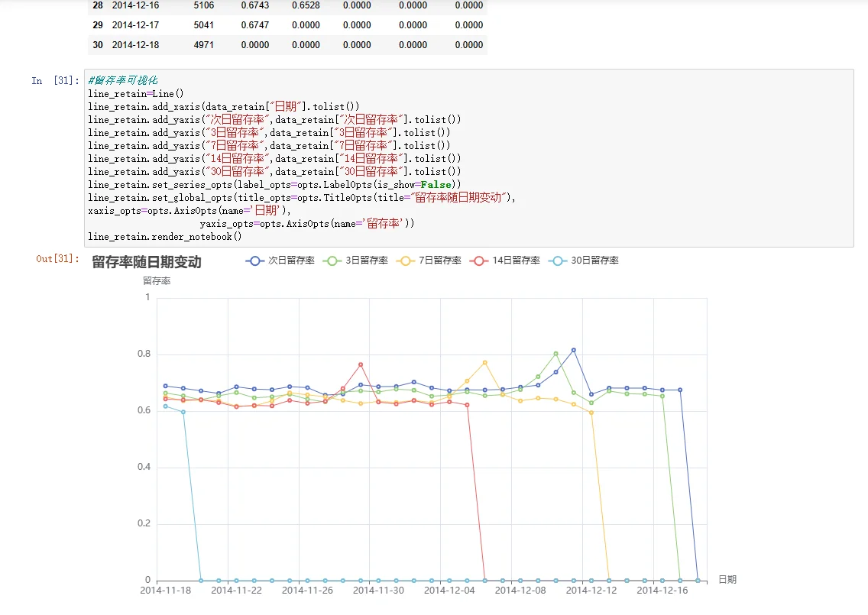Screen dimensions: 868x615
Task: Toggle the 次日留存率 legend series
Action: tap(280, 261)
